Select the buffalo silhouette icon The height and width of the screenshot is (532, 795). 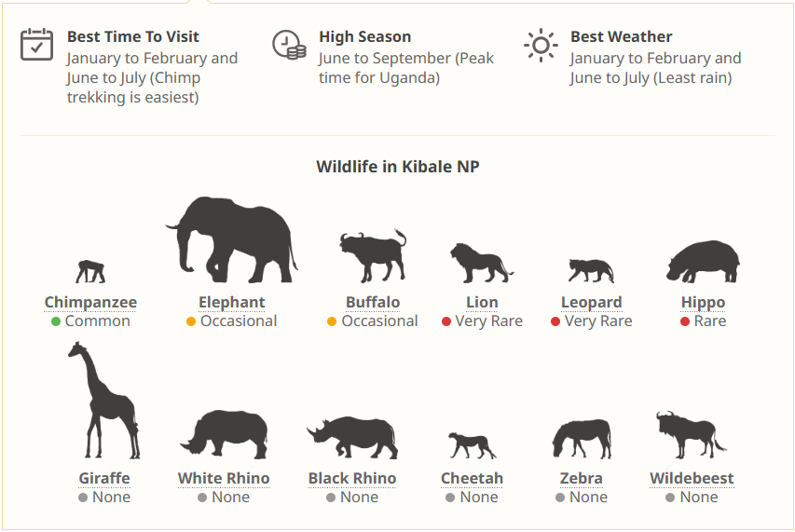click(x=373, y=256)
